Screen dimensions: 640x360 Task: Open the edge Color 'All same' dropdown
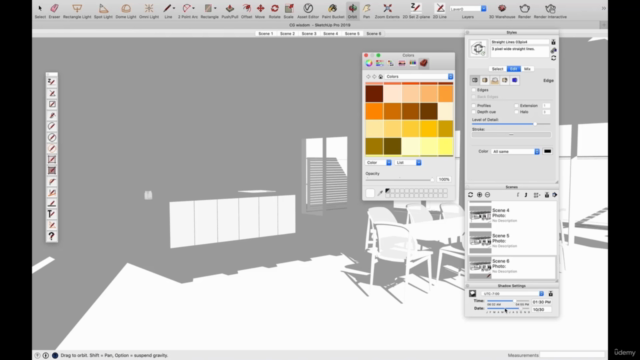click(515, 151)
